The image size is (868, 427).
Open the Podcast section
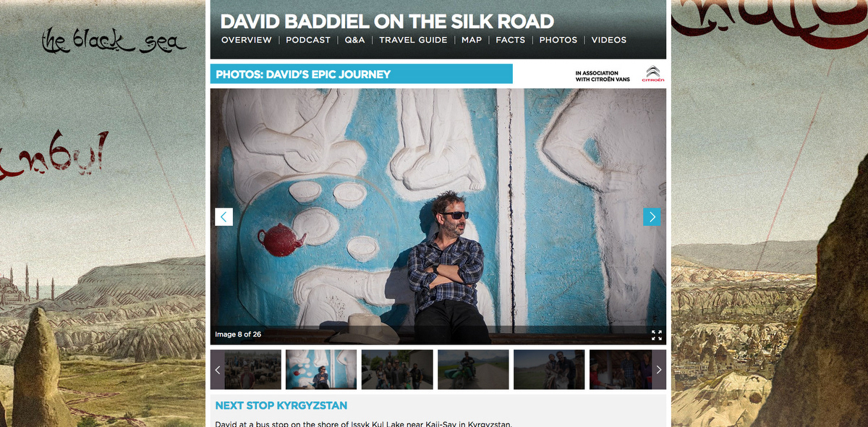308,40
